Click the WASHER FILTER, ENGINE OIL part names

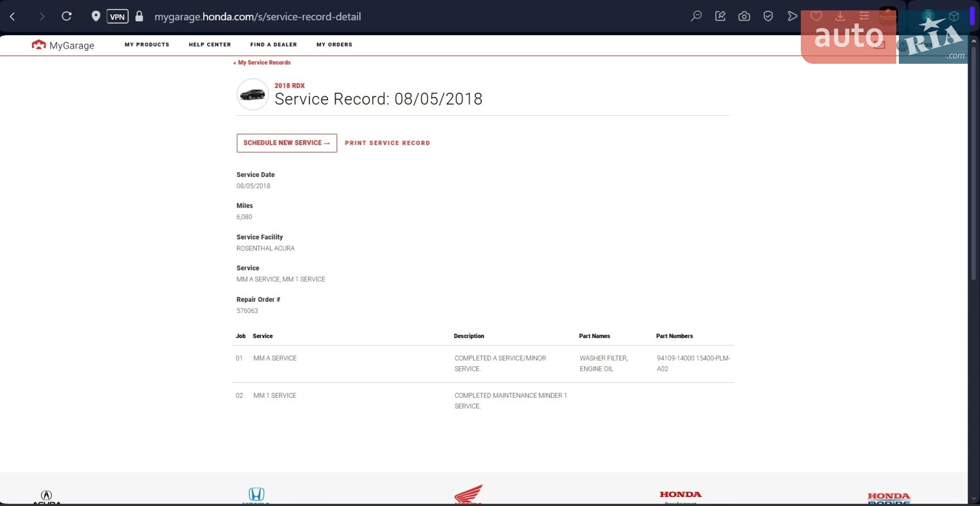coord(604,364)
